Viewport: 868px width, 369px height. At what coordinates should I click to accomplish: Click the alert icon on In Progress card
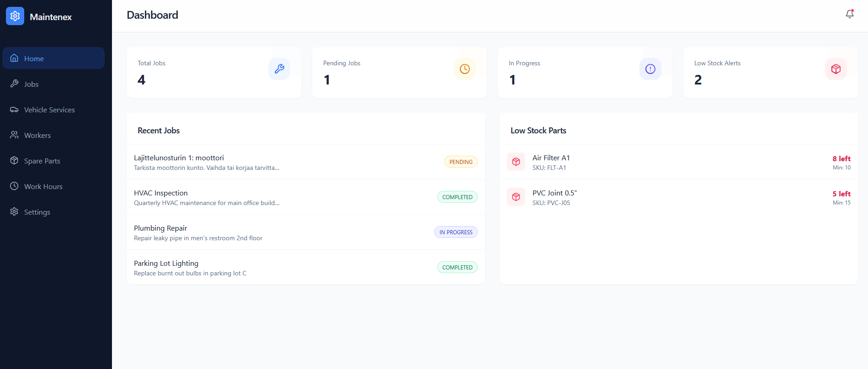650,69
